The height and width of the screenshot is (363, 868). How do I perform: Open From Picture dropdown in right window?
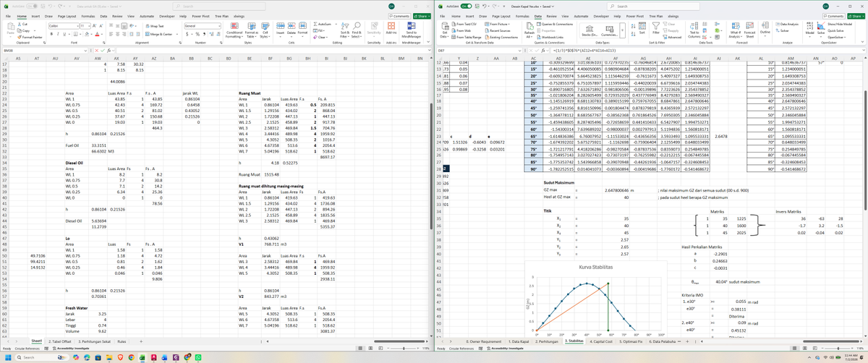point(499,25)
